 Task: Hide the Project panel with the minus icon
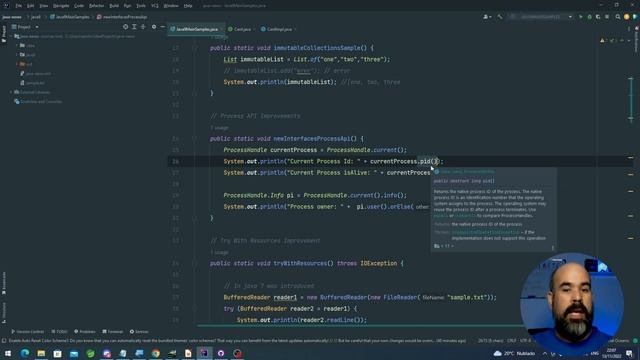[x=162, y=27]
